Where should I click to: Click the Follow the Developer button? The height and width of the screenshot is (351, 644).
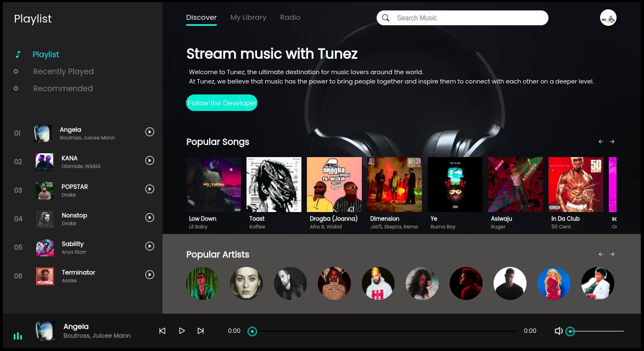pyautogui.click(x=222, y=103)
